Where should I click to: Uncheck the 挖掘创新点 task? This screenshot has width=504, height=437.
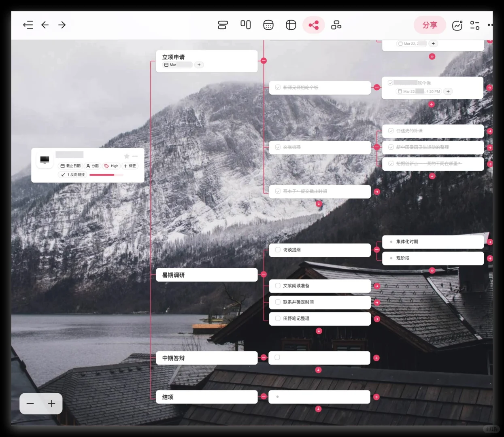(x=391, y=163)
